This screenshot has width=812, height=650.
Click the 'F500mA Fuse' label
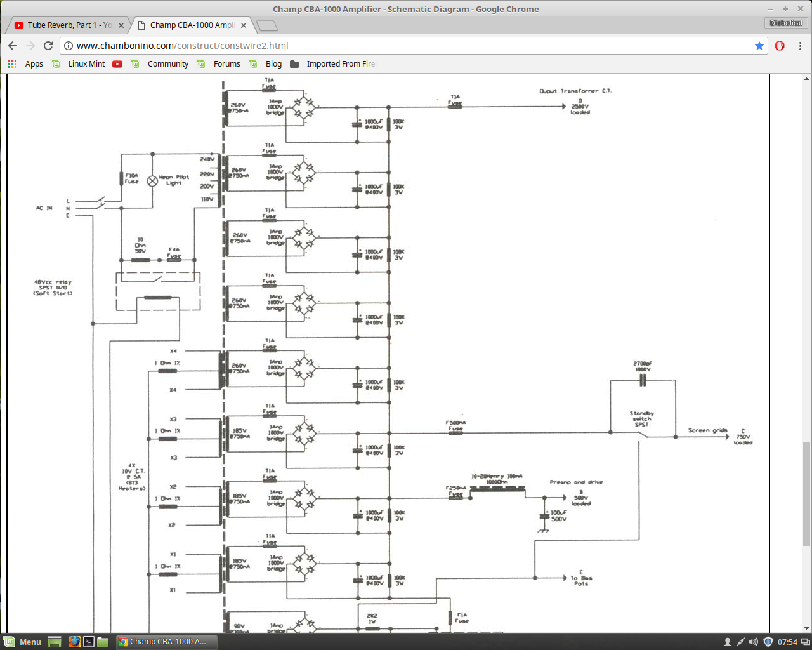(x=455, y=425)
